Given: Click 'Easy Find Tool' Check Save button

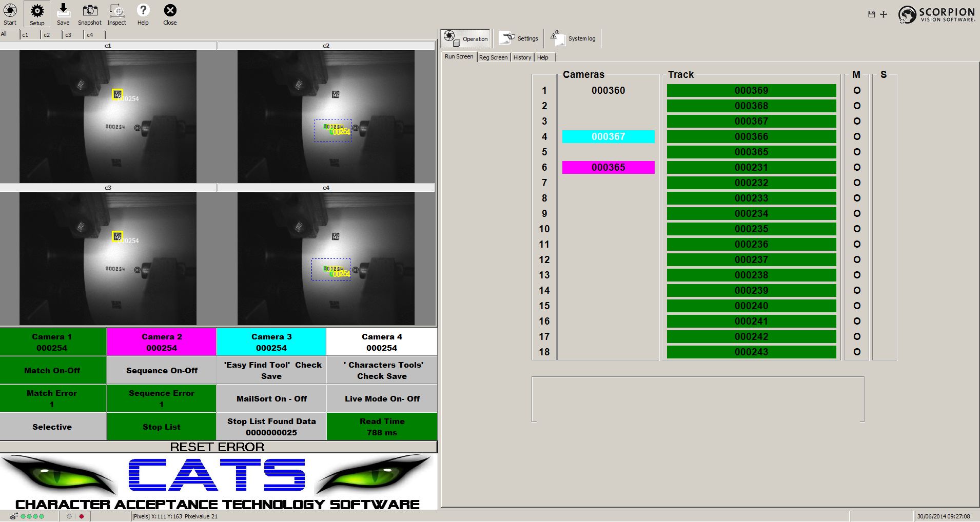Looking at the screenshot, I should click(271, 370).
